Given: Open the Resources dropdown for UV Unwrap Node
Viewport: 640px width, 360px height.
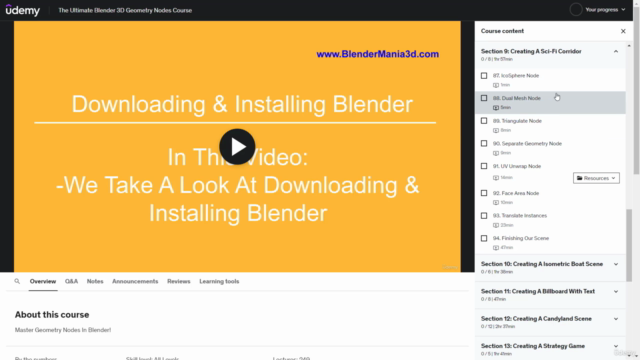Looking at the screenshot, I should [x=596, y=178].
